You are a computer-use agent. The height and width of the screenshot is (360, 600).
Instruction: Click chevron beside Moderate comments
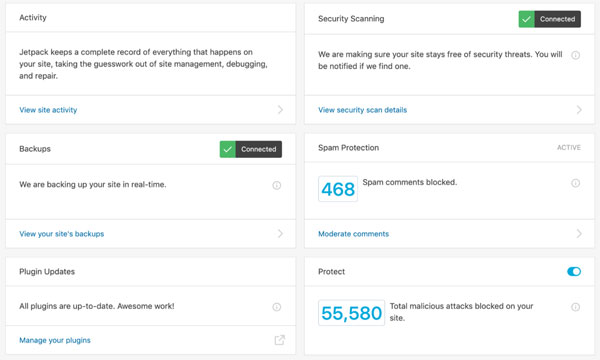579,233
